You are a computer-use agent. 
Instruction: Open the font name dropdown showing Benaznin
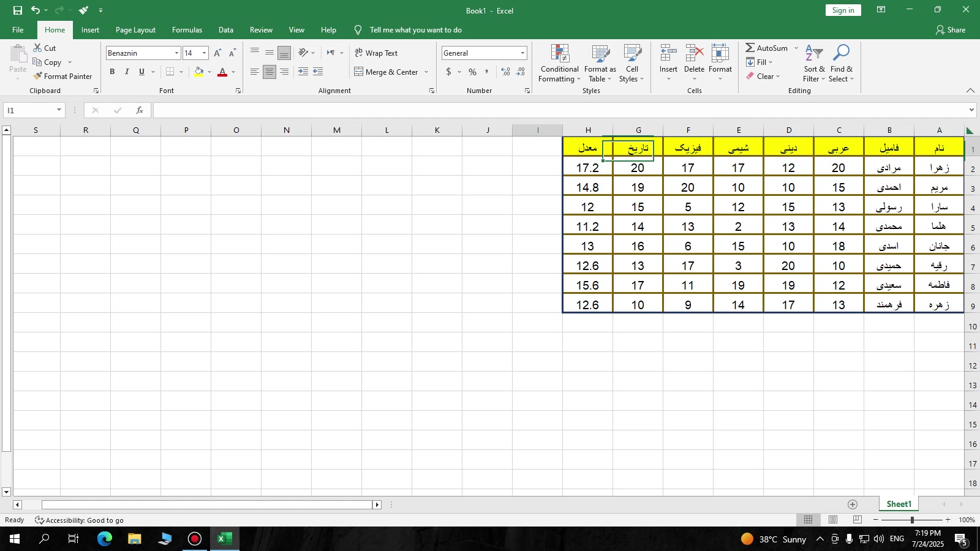176,53
